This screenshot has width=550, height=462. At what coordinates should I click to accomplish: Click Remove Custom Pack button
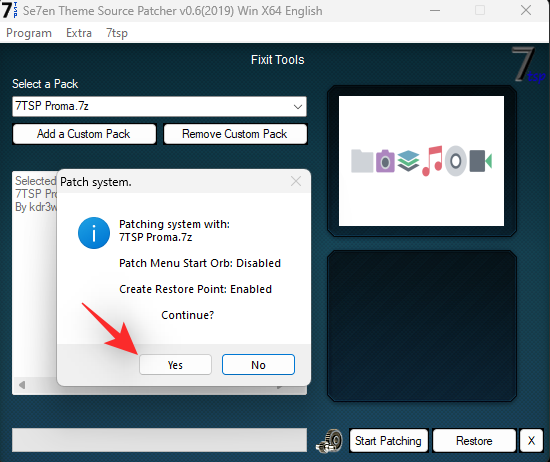[235, 134]
